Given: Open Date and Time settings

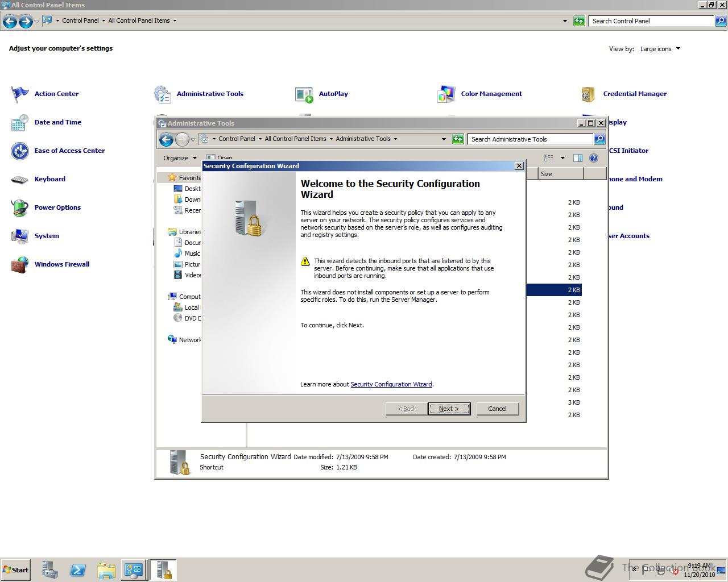Looking at the screenshot, I should [57, 122].
